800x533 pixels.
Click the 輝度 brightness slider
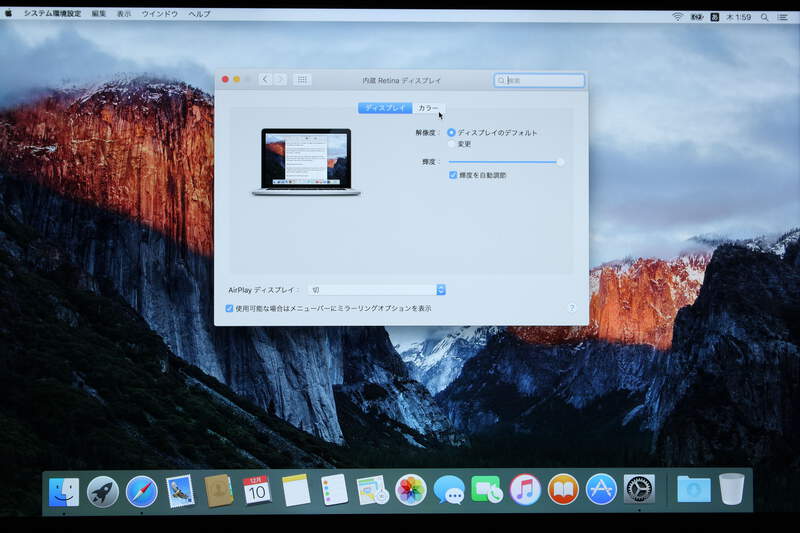[x=505, y=161]
